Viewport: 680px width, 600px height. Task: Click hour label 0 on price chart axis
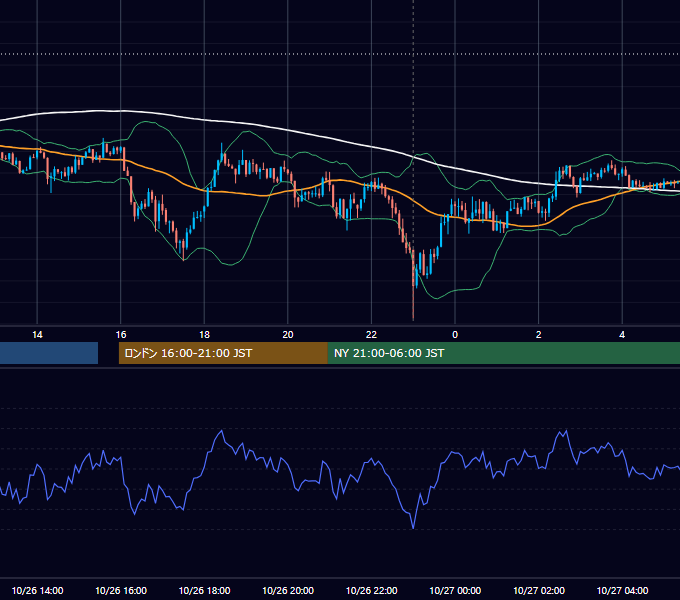tap(455, 335)
